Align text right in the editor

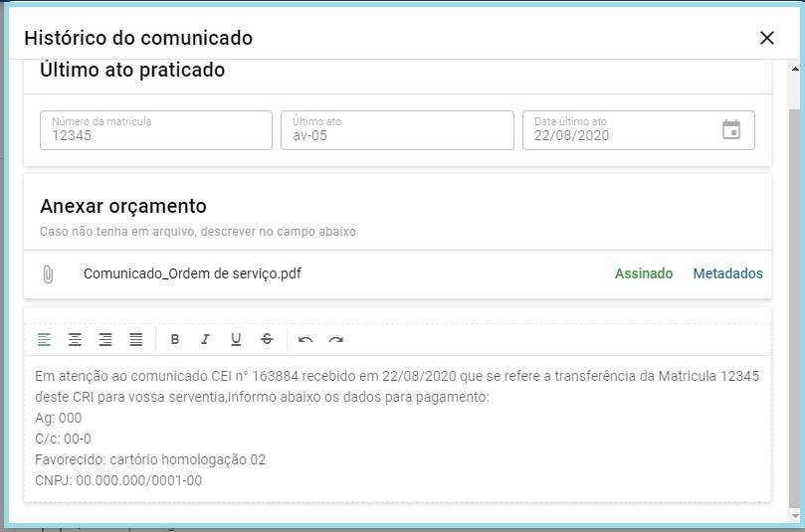(x=105, y=339)
